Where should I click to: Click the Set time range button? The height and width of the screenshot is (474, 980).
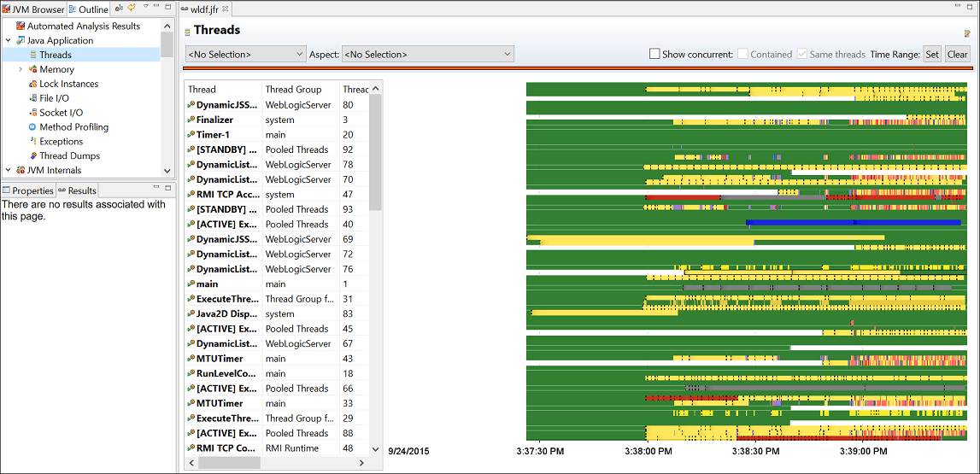(932, 55)
